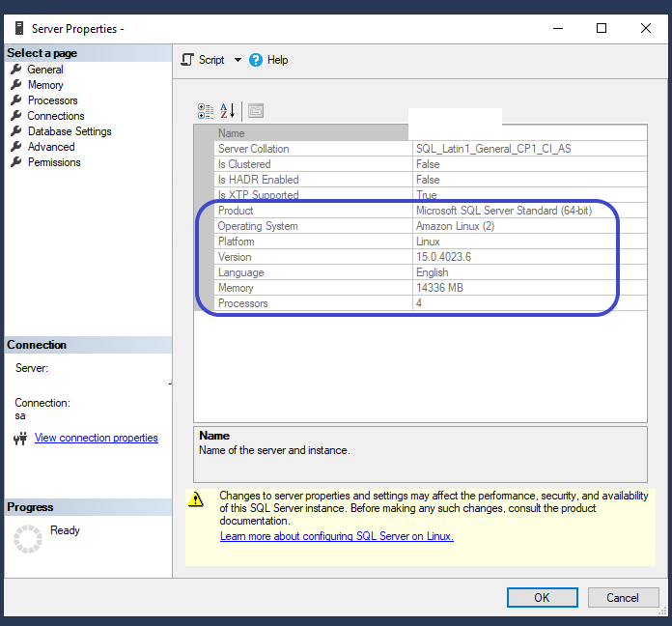
Task: Open Learn more about configuring SQL Server on Linux link
Action: point(337,536)
